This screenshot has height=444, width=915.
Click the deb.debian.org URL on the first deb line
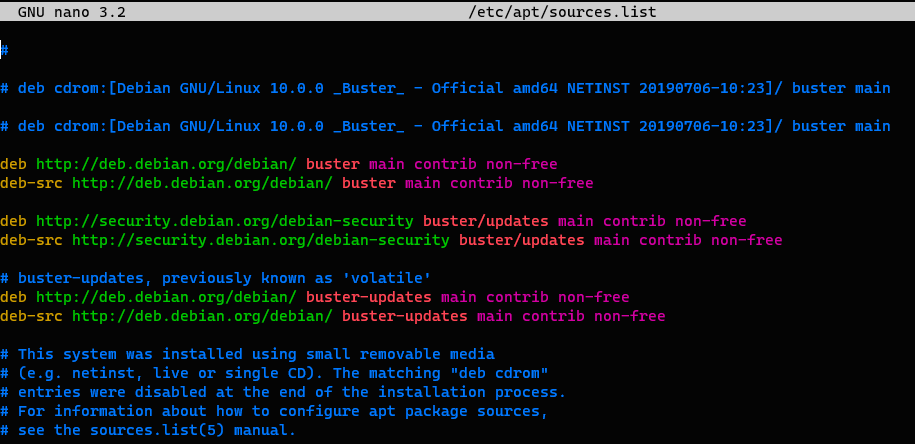pyautogui.click(x=166, y=164)
